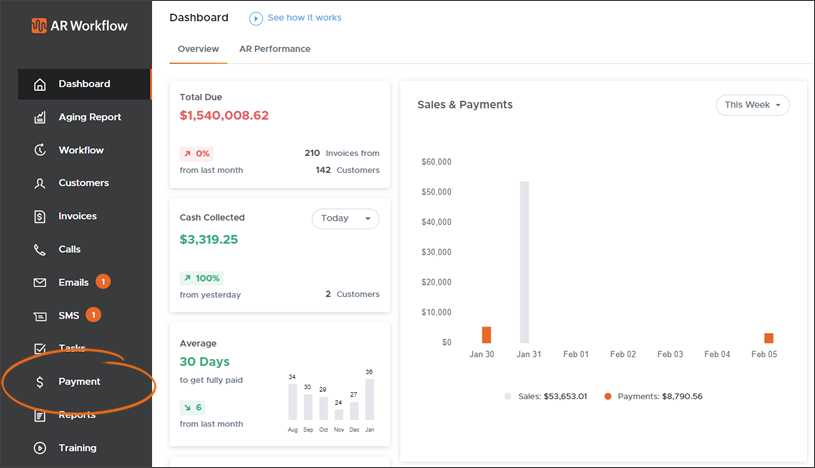Open the Today dropdown in Cash Collected

[345, 218]
